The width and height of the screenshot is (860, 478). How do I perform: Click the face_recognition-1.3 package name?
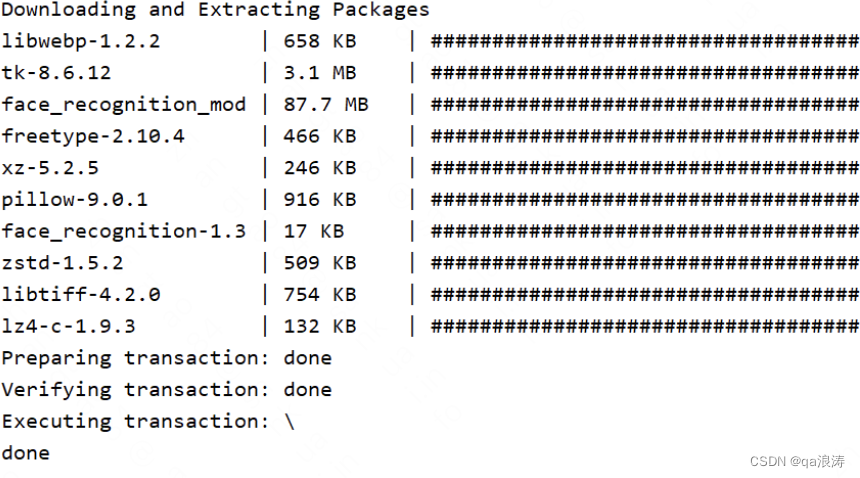coord(124,232)
